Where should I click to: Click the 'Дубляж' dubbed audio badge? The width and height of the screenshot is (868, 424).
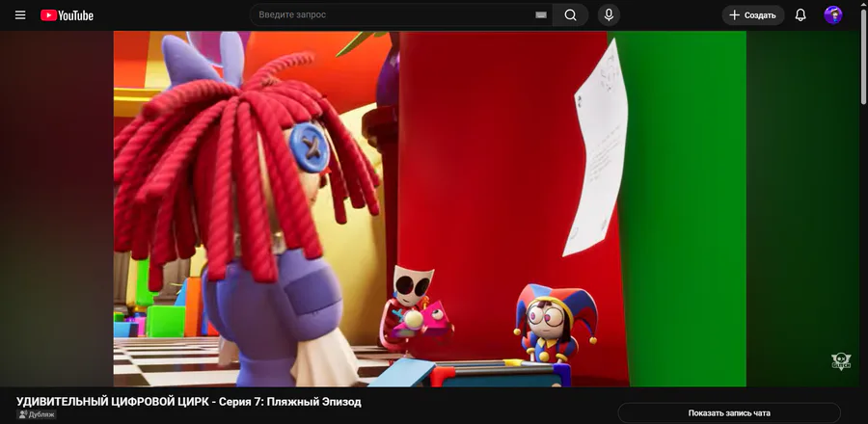pyautogui.click(x=37, y=414)
